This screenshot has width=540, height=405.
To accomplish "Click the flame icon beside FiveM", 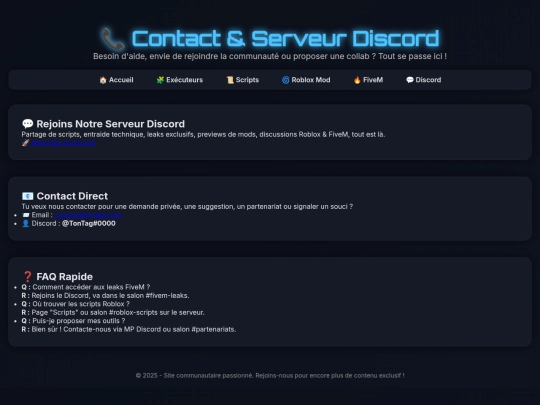I will [357, 80].
